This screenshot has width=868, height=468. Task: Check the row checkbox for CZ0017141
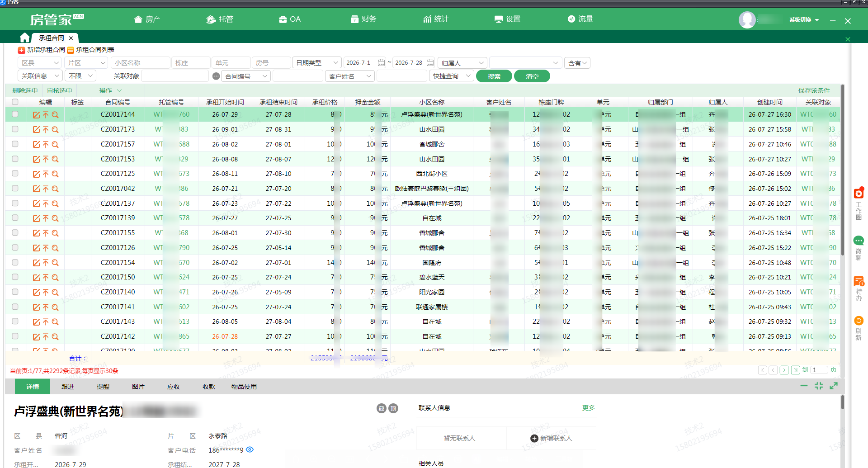[15, 307]
